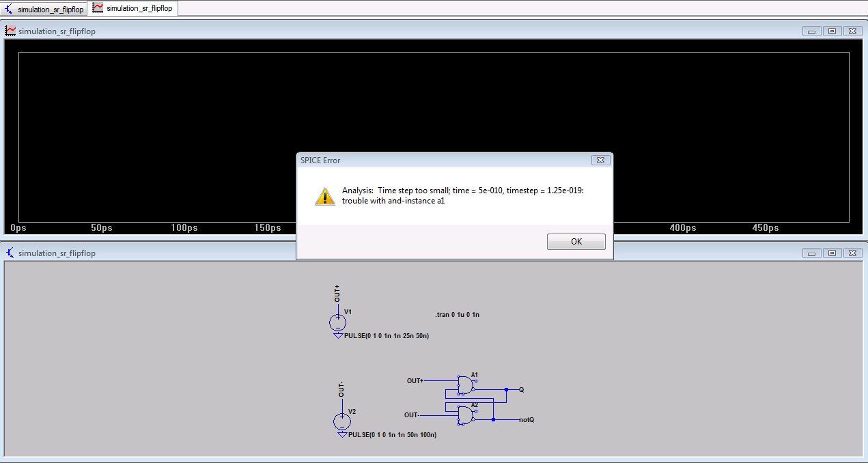The image size is (868, 463).
Task: Click the warning icon in error dialog
Action: pos(324,196)
